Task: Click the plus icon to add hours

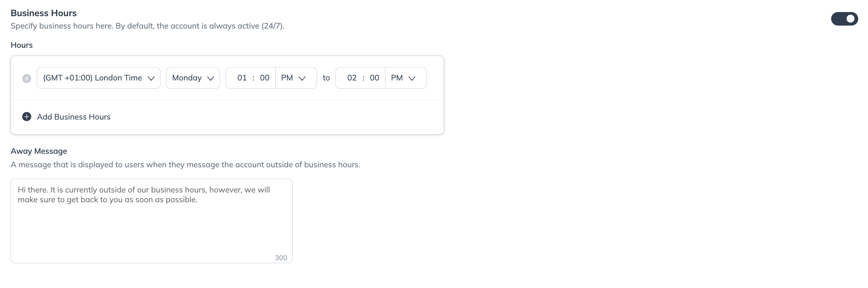Action: [x=27, y=117]
